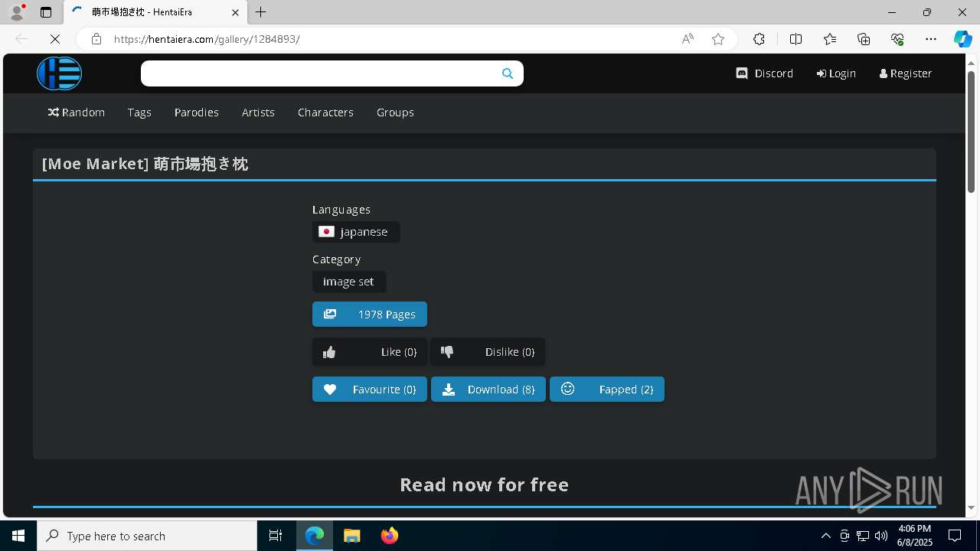Screen dimensions: 980x551
Task: Open the Artists menu item
Action: coord(258,112)
